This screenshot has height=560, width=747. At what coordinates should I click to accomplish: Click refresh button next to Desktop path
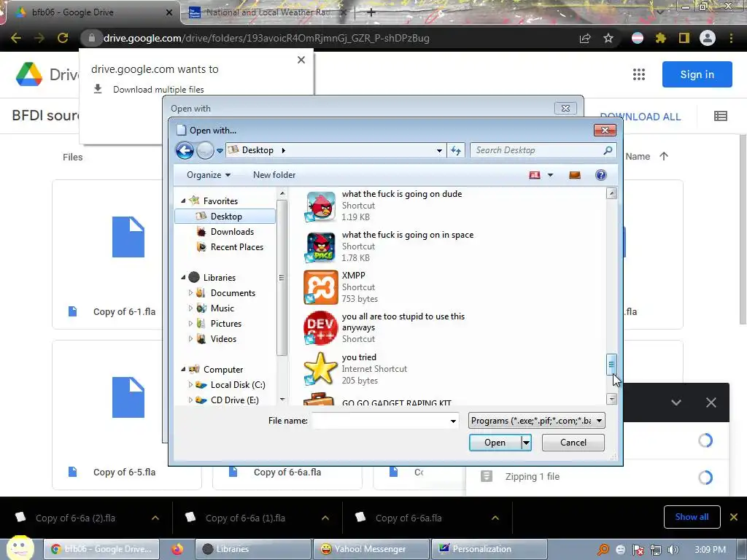[456, 150]
